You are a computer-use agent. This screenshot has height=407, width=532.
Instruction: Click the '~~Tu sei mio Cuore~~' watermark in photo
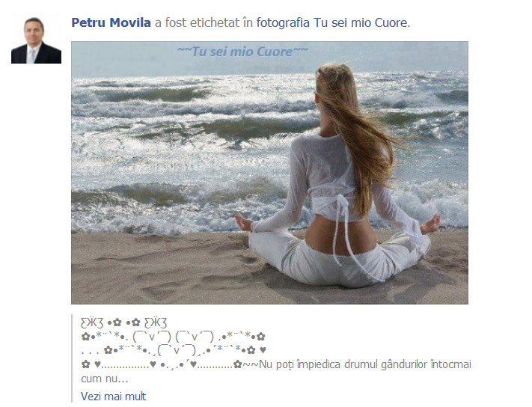[x=242, y=52]
